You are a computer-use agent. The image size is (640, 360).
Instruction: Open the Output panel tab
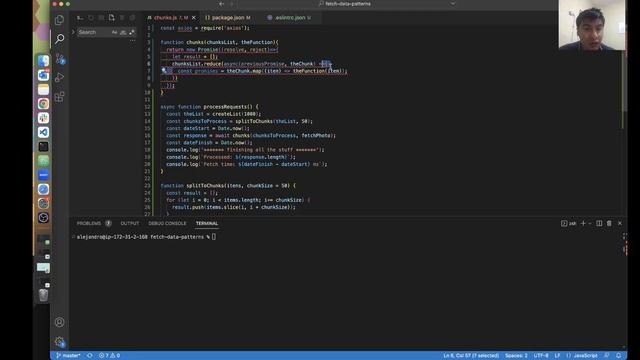click(130, 223)
